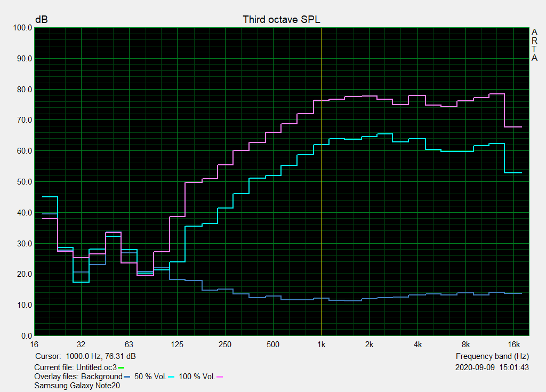
Task: Click the 80.0 y-axis tick label
Action: [x=25, y=90]
